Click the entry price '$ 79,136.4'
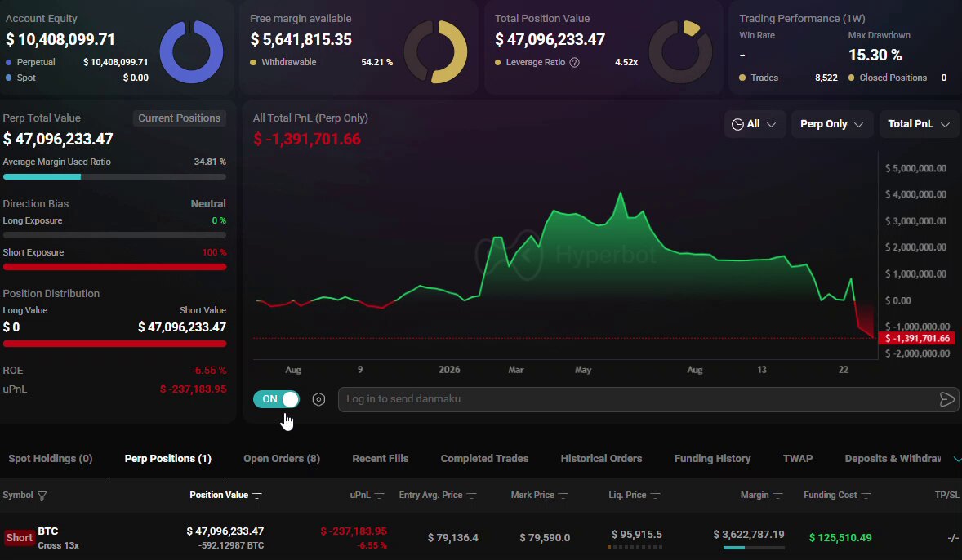Screen dimensions: 962x560 pos(452,538)
